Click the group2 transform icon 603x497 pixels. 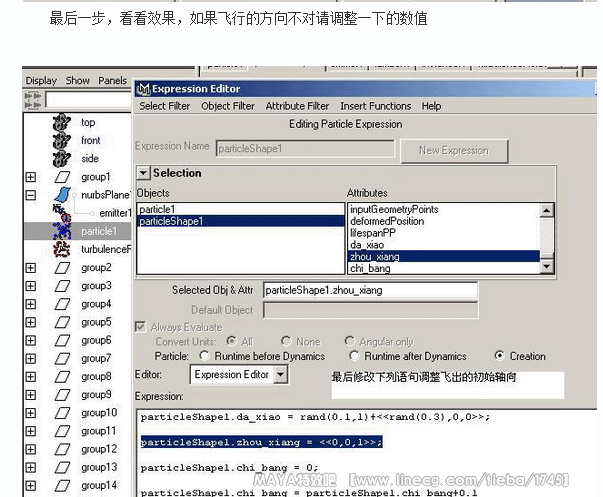pos(62,268)
